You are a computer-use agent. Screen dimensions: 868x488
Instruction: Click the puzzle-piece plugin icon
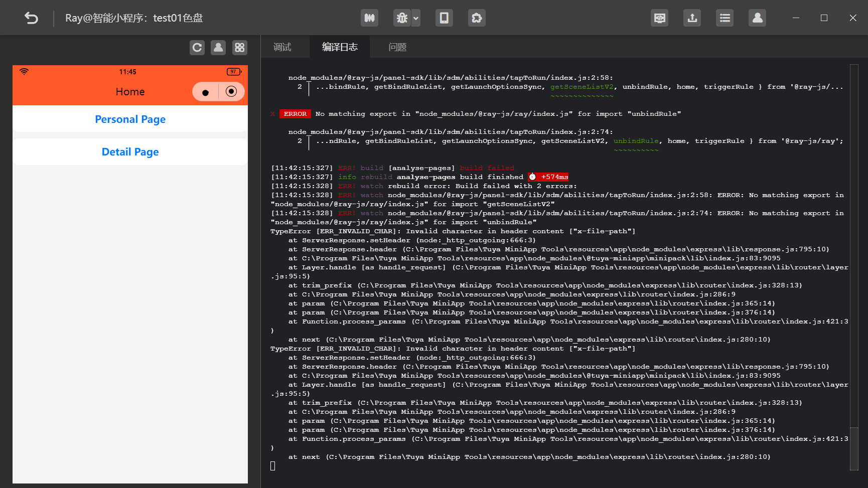point(477,18)
